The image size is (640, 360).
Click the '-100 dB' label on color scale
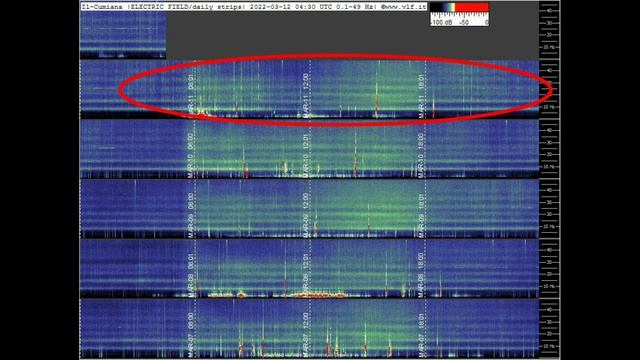441,23
